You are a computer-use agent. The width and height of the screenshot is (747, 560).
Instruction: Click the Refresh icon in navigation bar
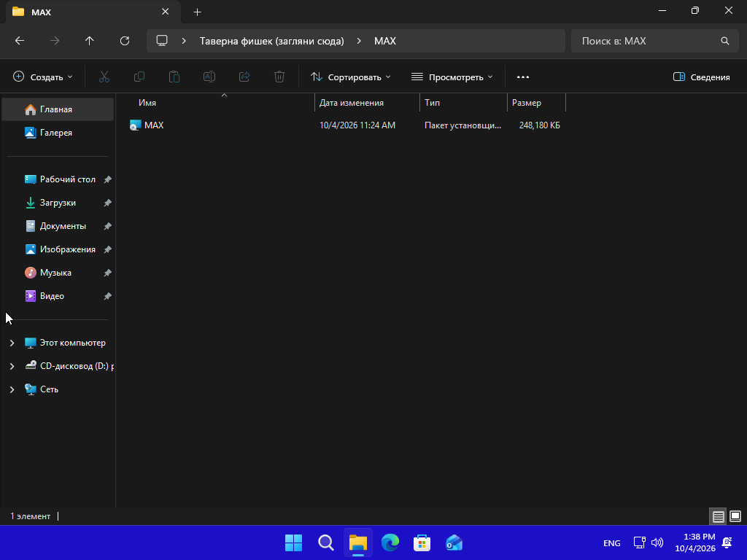tap(125, 41)
